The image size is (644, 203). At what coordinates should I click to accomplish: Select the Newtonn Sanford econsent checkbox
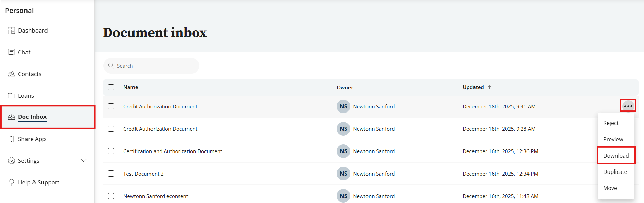tap(111, 196)
